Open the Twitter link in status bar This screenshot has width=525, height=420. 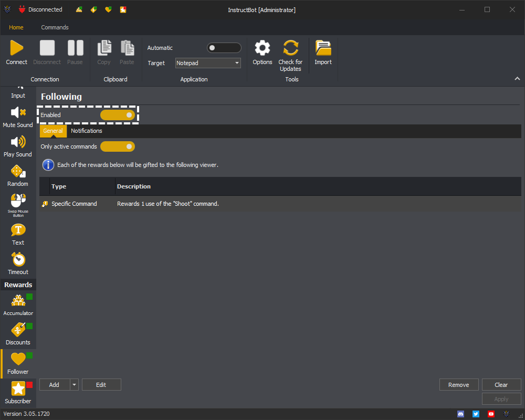(x=476, y=414)
